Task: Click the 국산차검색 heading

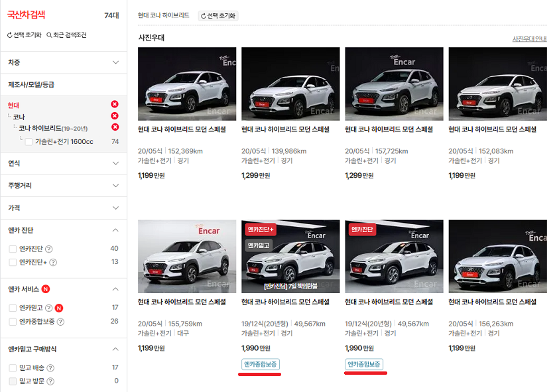Action: tap(27, 15)
